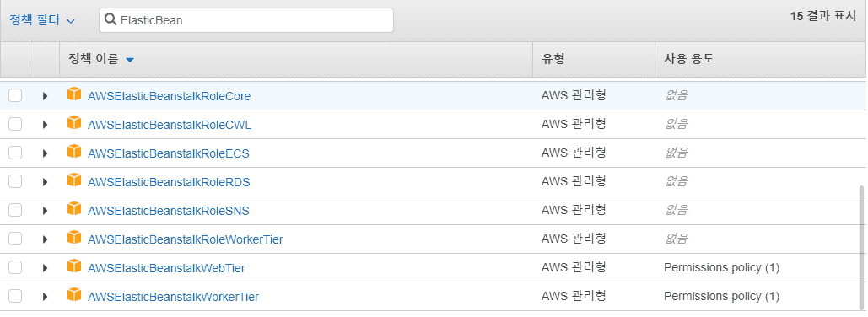Click Permissions policy (1) for AWSElasticBeanstalkWorkerTier
This screenshot has width=868, height=317.
point(721,297)
